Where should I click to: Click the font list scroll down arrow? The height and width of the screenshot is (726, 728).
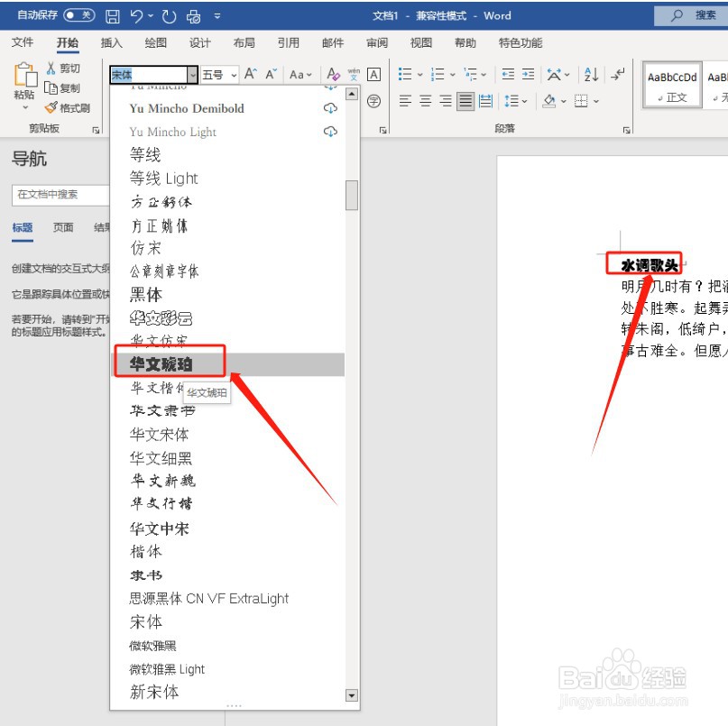pos(352,695)
